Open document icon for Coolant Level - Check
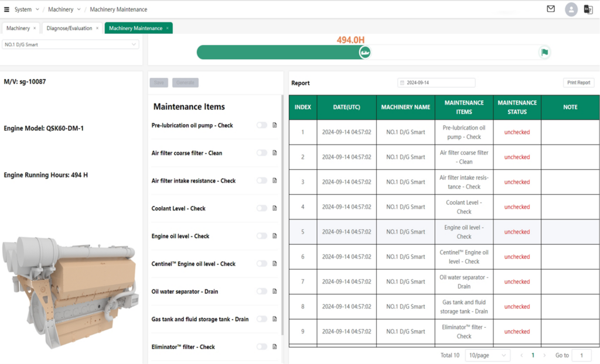The height and width of the screenshot is (364, 600). pyautogui.click(x=274, y=208)
